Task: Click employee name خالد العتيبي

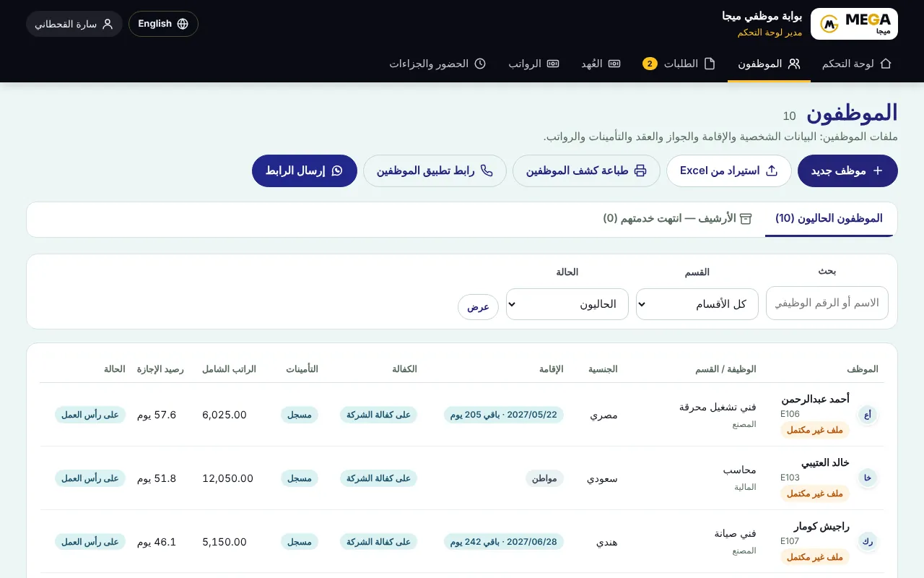Action: (x=825, y=462)
